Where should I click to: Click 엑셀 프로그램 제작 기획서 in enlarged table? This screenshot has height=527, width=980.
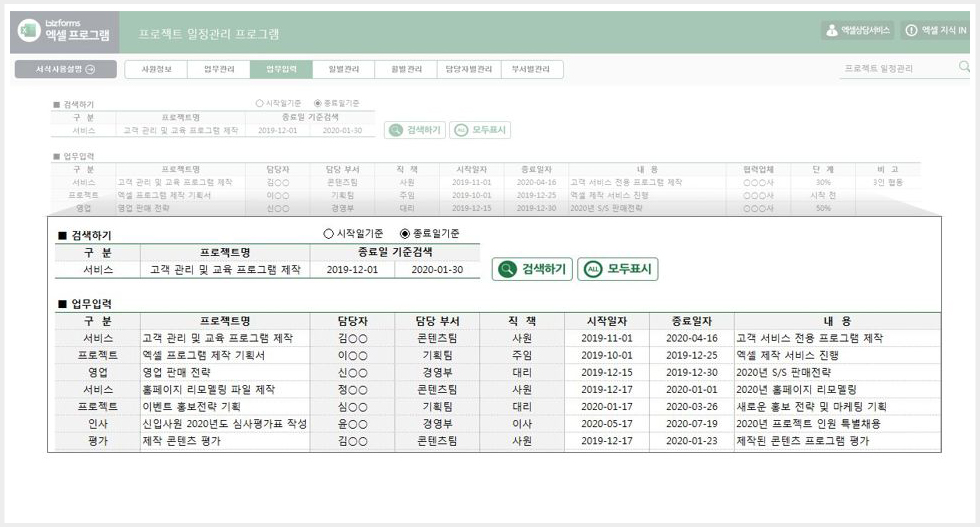[x=225, y=355]
